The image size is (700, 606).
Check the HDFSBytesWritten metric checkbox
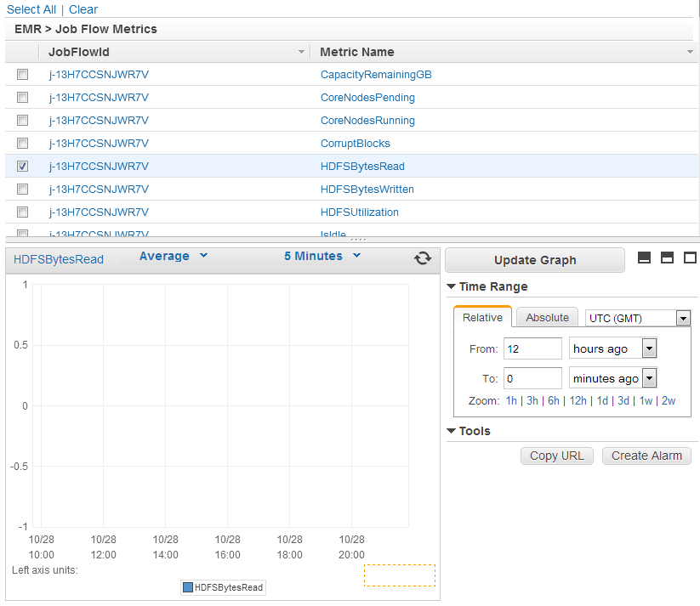(22, 190)
